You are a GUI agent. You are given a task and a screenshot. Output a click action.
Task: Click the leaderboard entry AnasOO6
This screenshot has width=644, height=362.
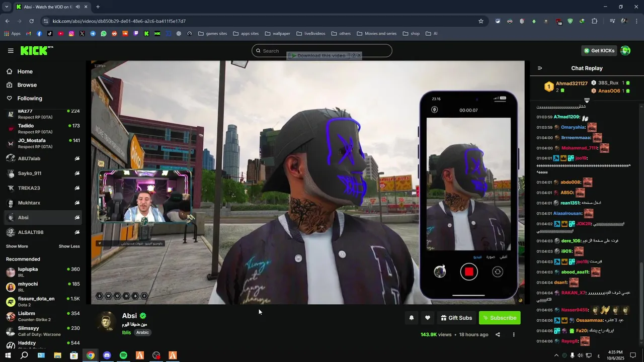[x=609, y=91]
